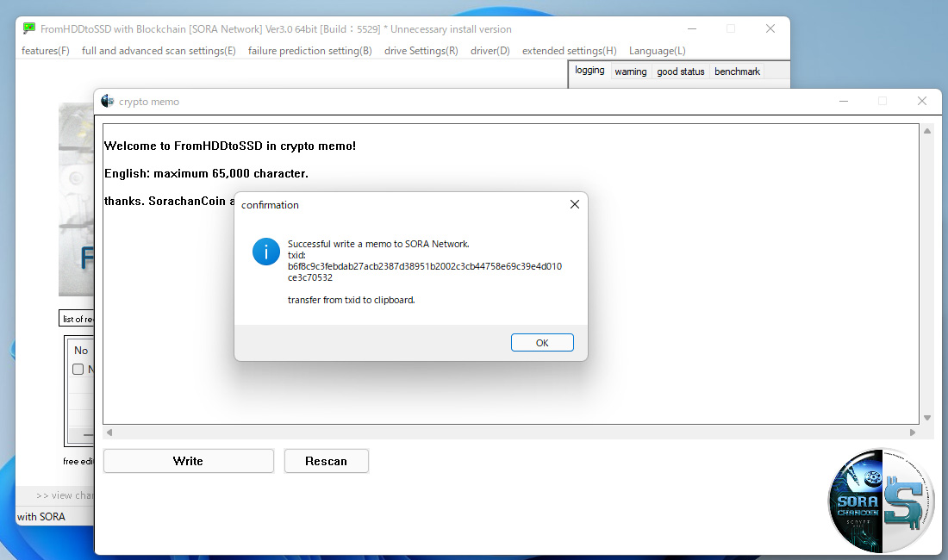This screenshot has width=948, height=560.
Task: Click the memo horizontal scrollbar right arrow
Action: (913, 432)
